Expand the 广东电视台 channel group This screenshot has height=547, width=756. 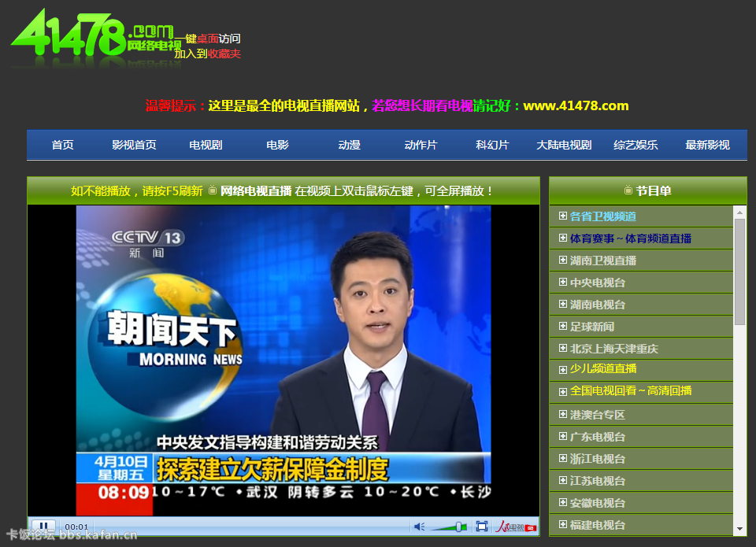597,437
